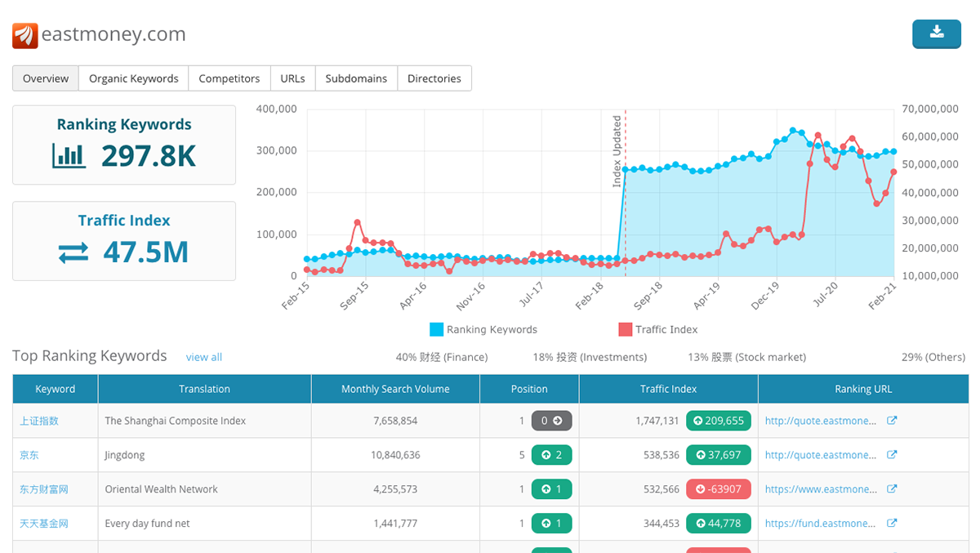Click the view all keywords link
The width and height of the screenshot is (980, 553).
point(204,357)
